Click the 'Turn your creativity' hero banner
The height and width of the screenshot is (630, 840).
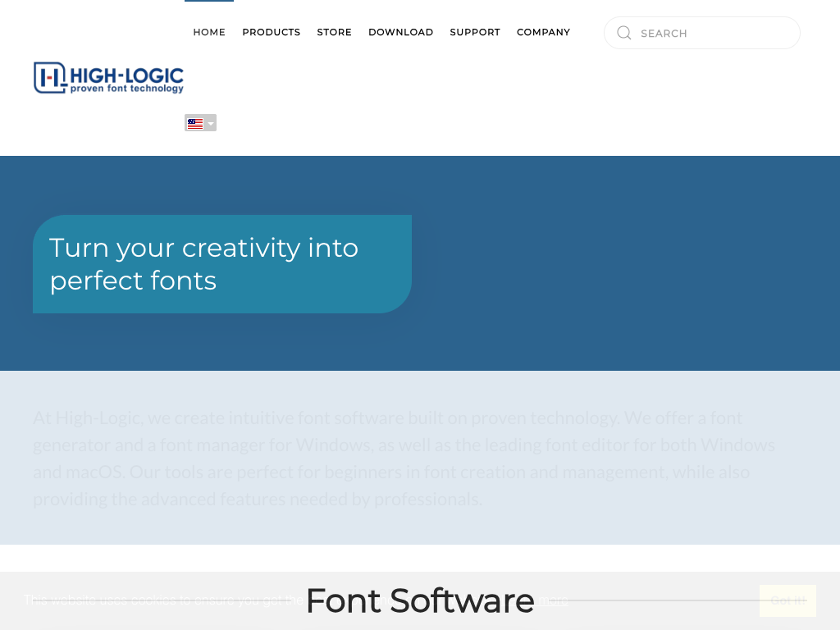point(221,264)
